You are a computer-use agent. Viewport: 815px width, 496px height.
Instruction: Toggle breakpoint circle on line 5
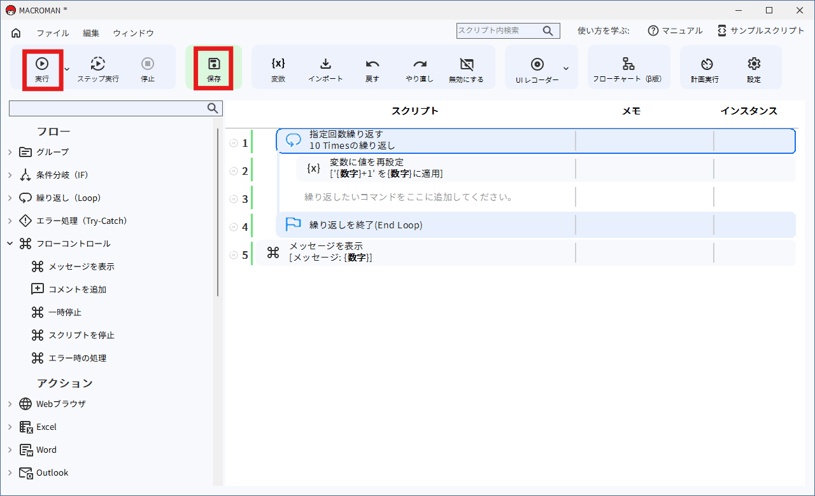233,255
